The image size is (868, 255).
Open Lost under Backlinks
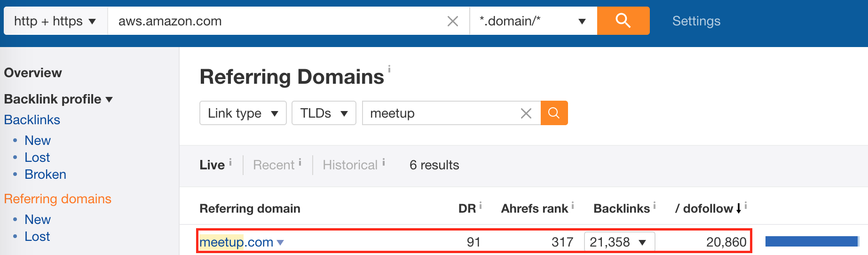(37, 158)
